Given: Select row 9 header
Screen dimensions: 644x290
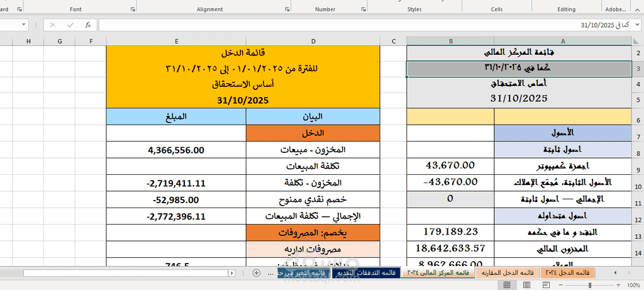Looking at the screenshot, I should click(638, 166).
